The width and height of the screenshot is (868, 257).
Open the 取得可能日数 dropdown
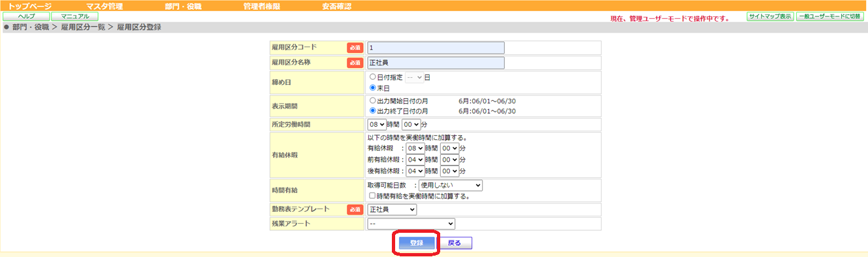coord(450,186)
